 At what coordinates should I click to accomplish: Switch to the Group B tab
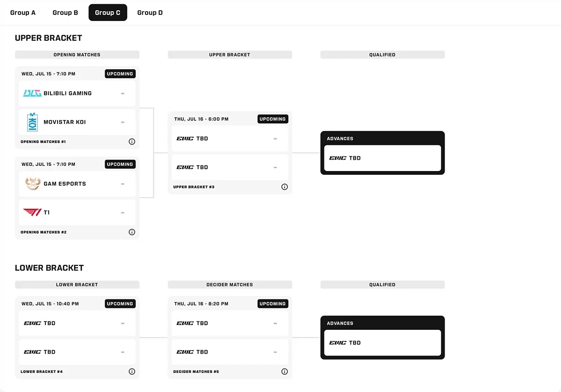point(65,13)
